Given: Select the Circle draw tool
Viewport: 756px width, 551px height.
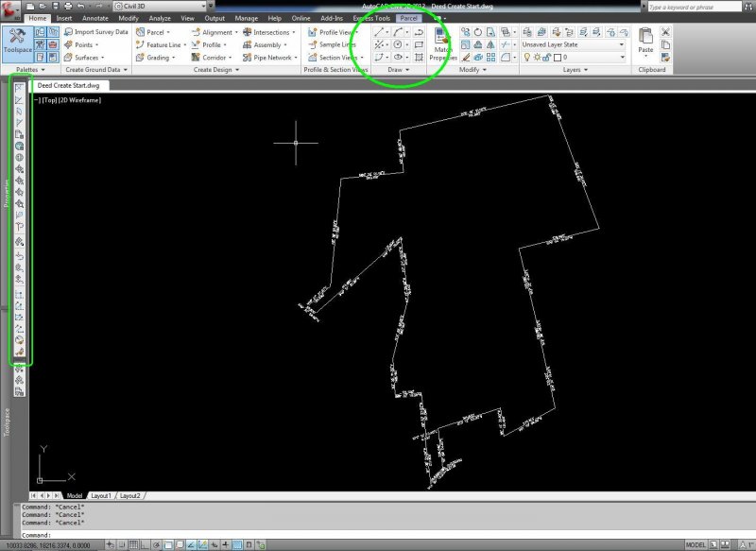Looking at the screenshot, I should coord(398,44).
